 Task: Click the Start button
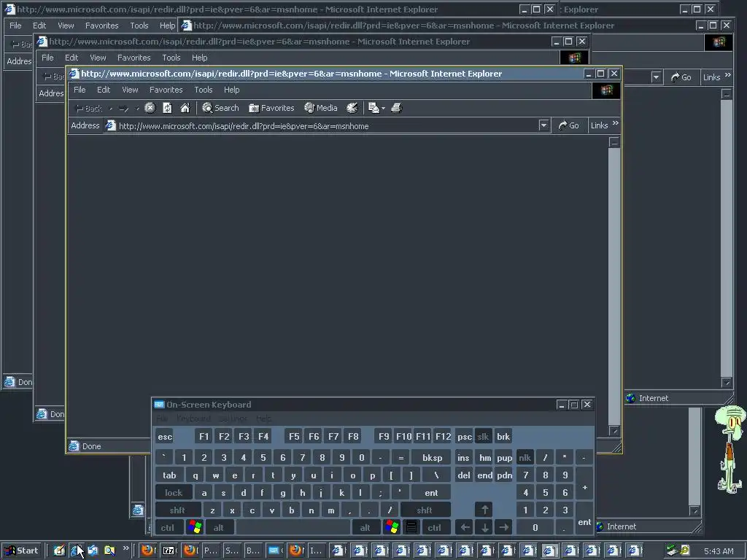pos(23,551)
